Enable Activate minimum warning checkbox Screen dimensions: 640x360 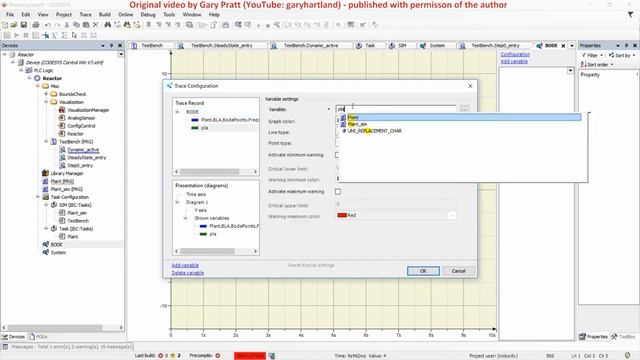pos(338,155)
